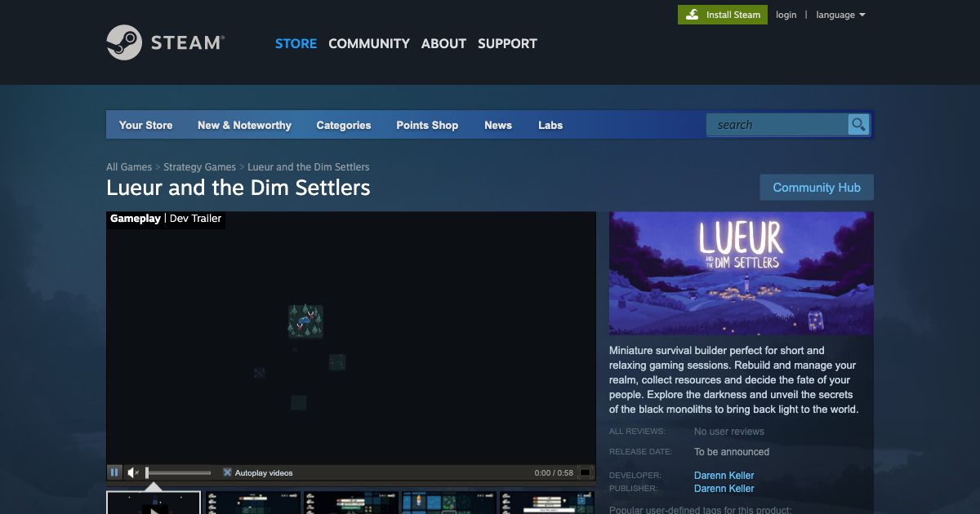
Task: Click the Darenn Keller developer link
Action: 724,475
